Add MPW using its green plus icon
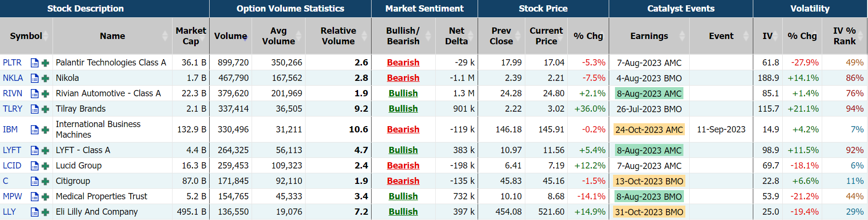This screenshot has height=220, width=868. click(x=45, y=196)
